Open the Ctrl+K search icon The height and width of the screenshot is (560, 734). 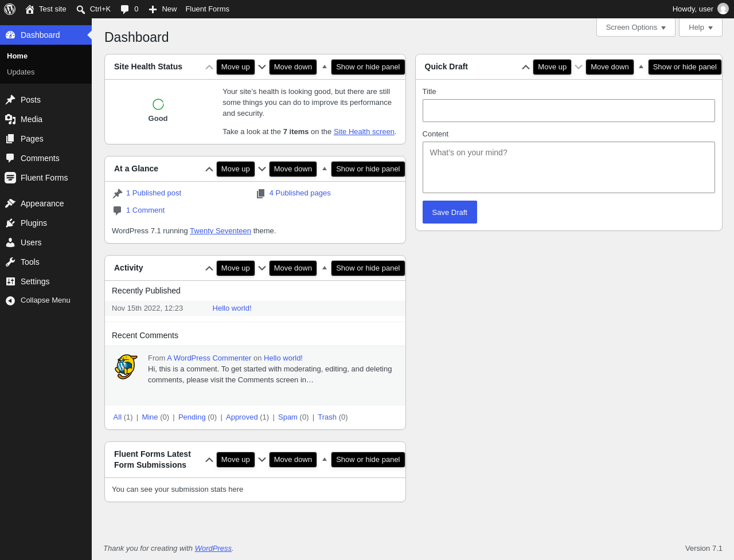81,9
